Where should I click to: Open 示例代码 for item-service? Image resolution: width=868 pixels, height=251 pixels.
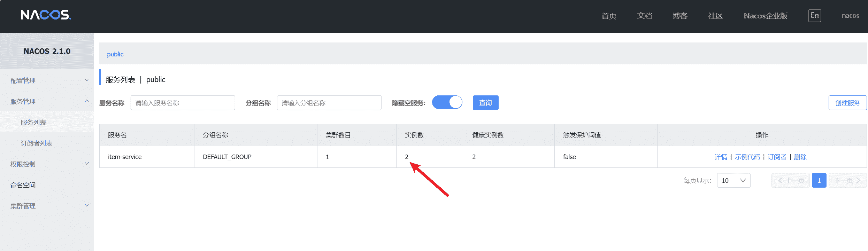747,157
